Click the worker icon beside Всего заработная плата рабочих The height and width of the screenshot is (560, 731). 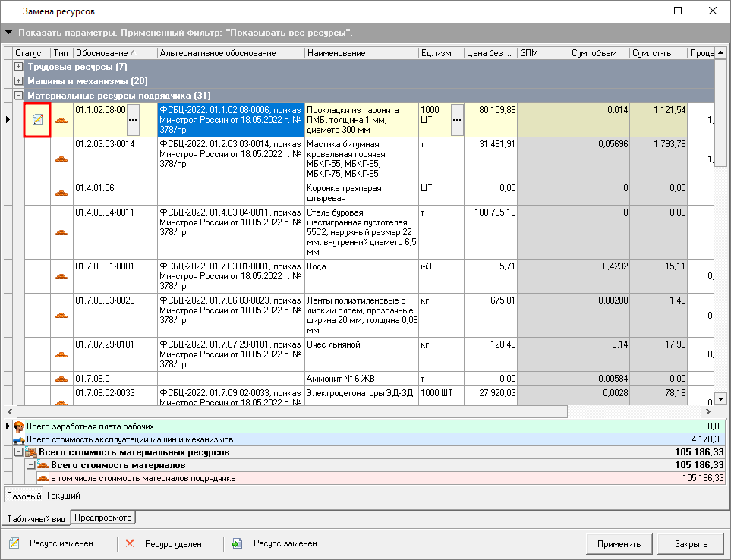click(x=19, y=426)
